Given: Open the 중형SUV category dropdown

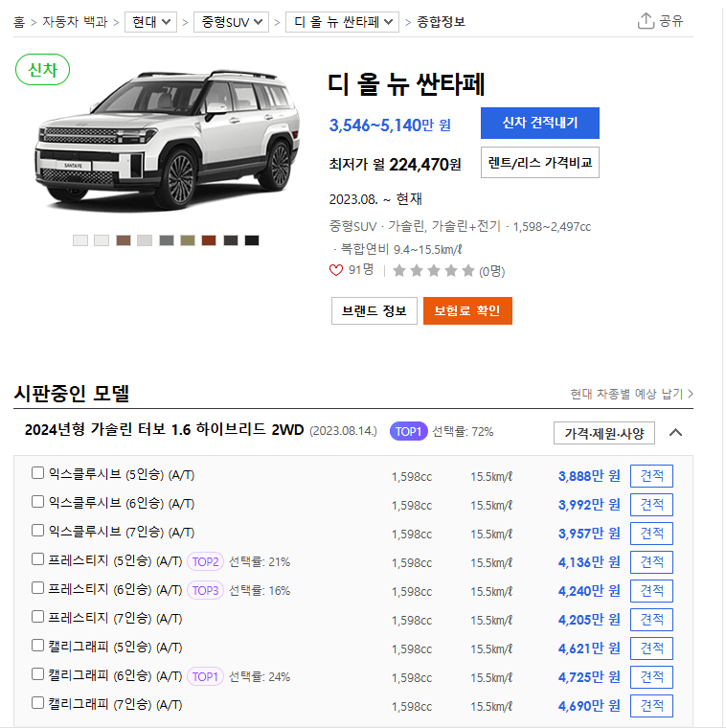Looking at the screenshot, I should tap(231, 22).
